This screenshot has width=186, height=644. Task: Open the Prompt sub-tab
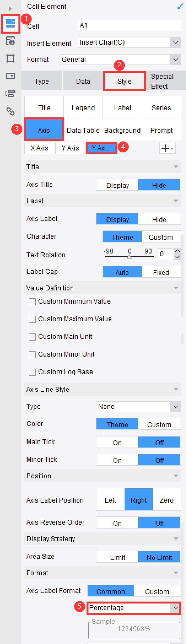coord(161,130)
